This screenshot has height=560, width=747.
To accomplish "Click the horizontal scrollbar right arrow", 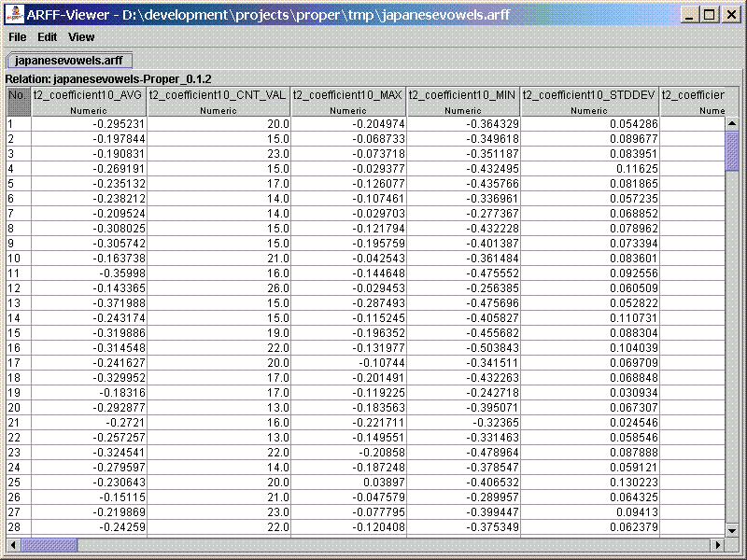I will coord(718,545).
